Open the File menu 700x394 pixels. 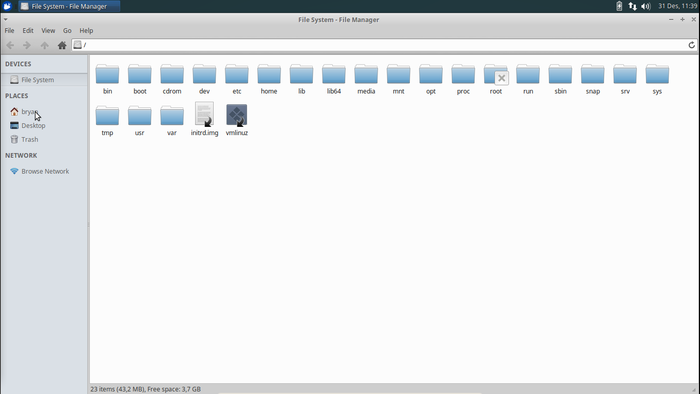pos(9,31)
